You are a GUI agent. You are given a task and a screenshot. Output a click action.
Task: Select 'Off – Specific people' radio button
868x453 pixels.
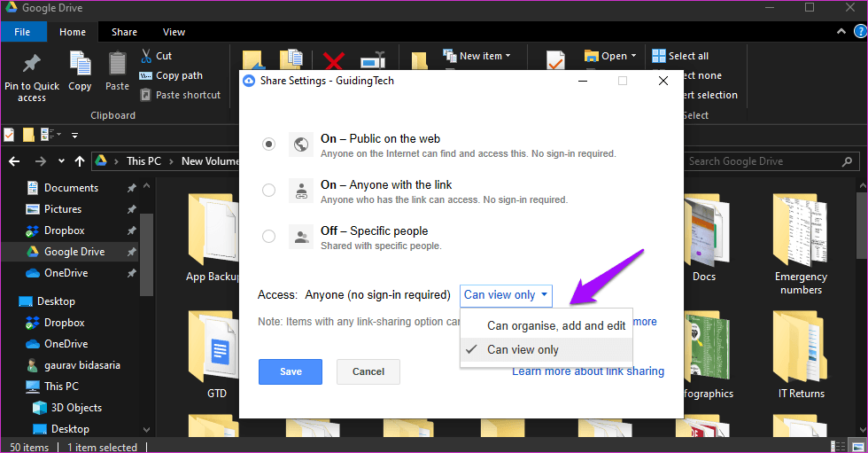click(x=268, y=237)
